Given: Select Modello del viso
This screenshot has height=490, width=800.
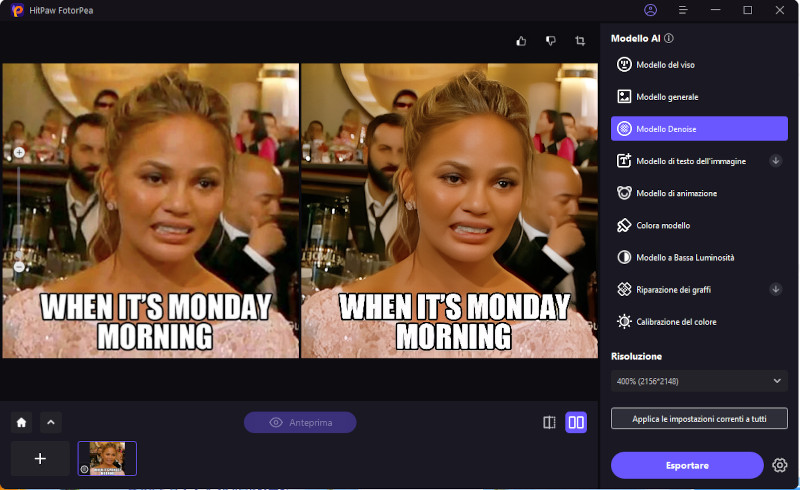Looking at the screenshot, I should pyautogui.click(x=699, y=65).
